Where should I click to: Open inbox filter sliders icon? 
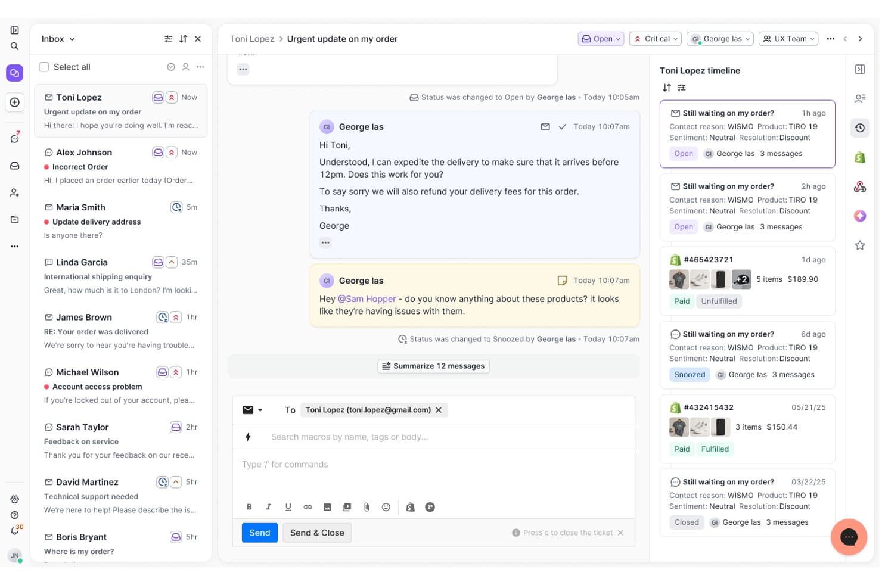[169, 39]
